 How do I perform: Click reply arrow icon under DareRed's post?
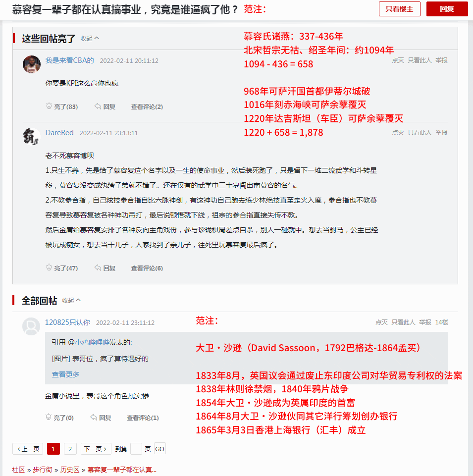tap(98, 268)
